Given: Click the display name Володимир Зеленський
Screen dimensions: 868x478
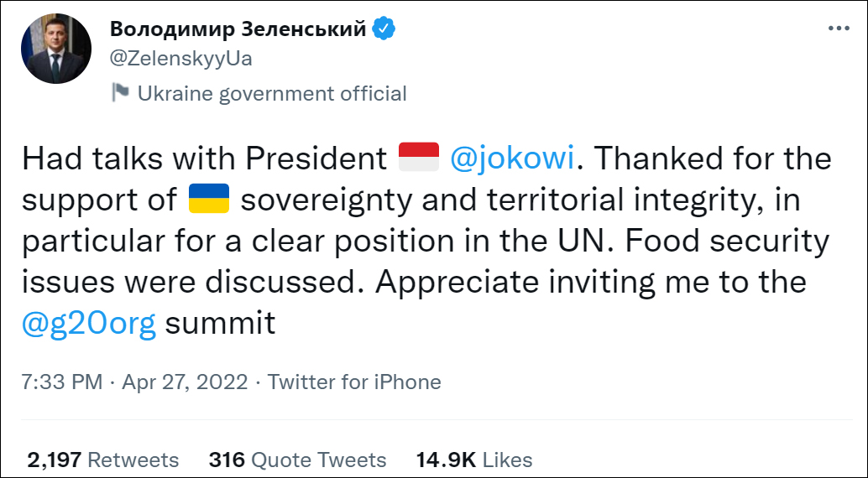Looking at the screenshot, I should click(x=238, y=29).
